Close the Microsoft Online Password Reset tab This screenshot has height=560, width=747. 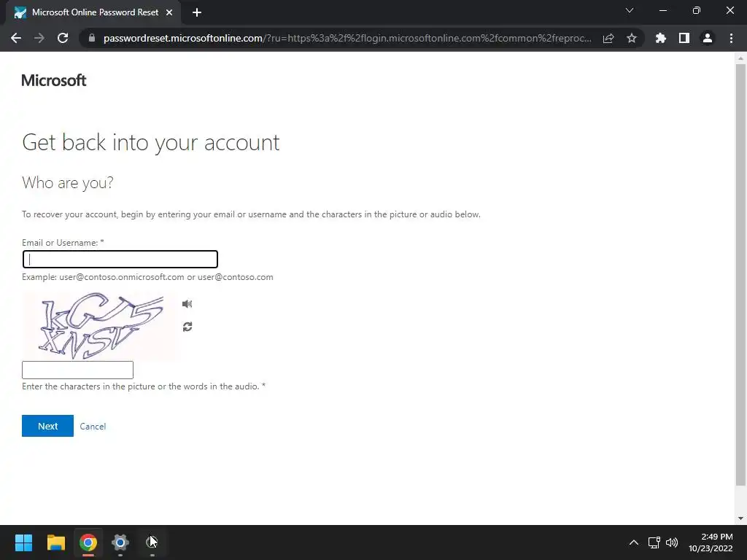pyautogui.click(x=169, y=12)
